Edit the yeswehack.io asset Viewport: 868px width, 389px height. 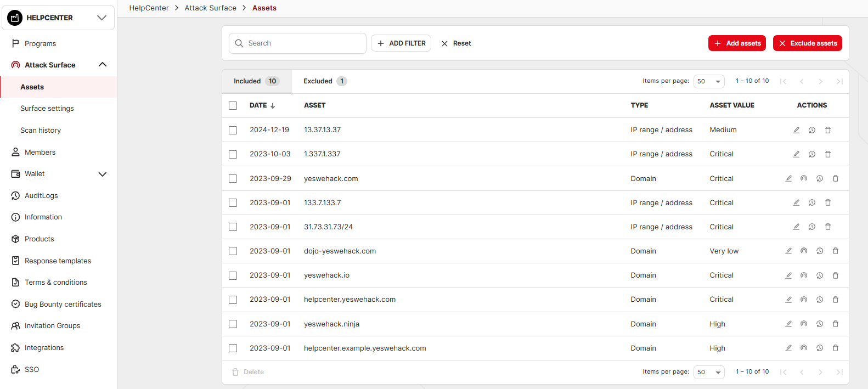pyautogui.click(x=788, y=275)
